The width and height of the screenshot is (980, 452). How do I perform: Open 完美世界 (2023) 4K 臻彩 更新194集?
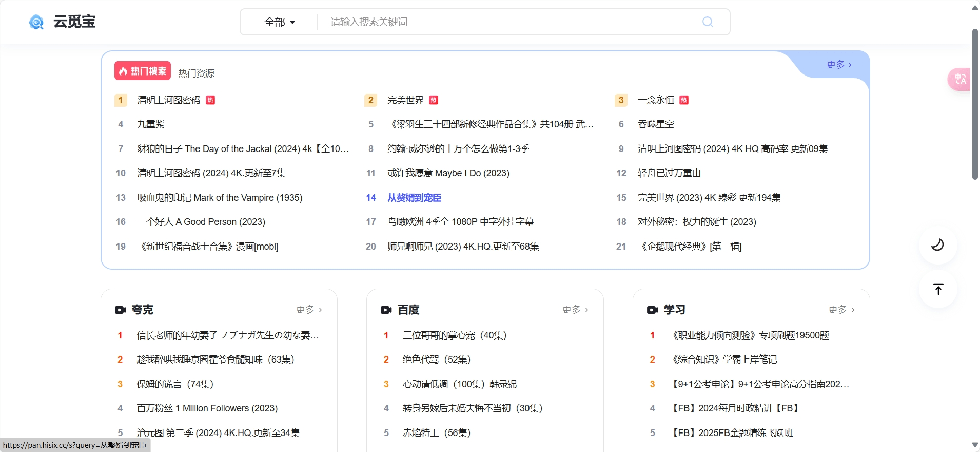(709, 198)
